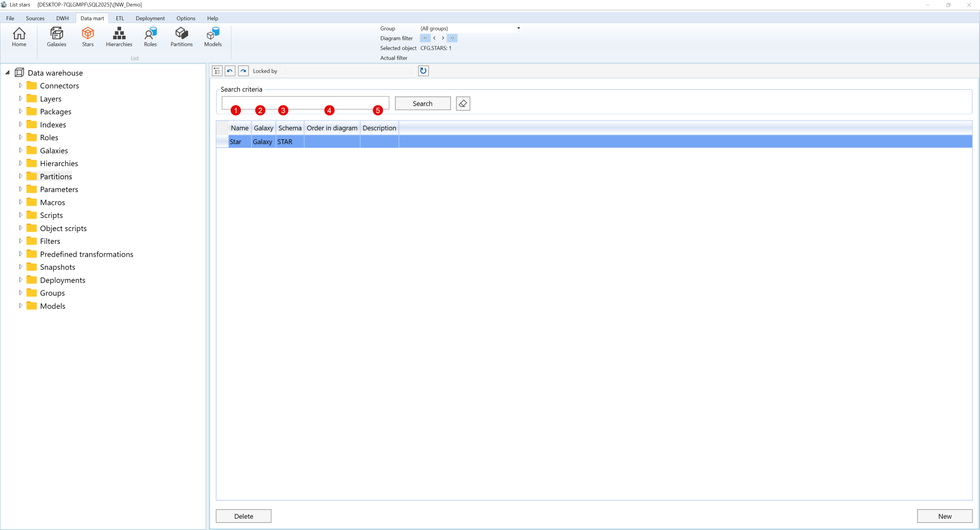The image size is (980, 530).
Task: Click the Stars ribbon icon
Action: 88,37
